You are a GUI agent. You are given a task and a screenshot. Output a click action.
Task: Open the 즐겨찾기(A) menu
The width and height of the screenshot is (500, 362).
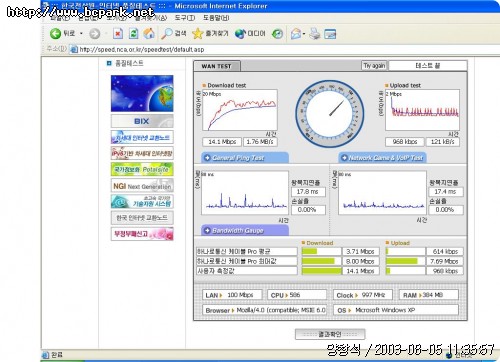click(151, 18)
